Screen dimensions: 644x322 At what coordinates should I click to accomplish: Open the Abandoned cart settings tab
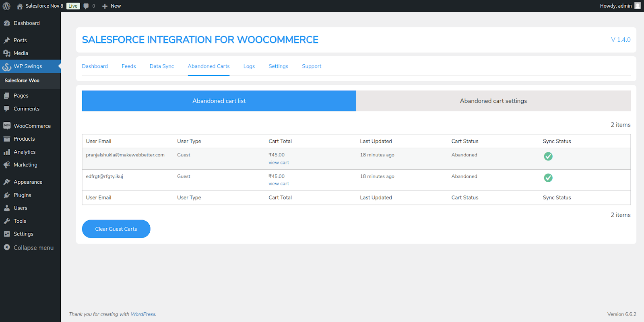pos(493,101)
